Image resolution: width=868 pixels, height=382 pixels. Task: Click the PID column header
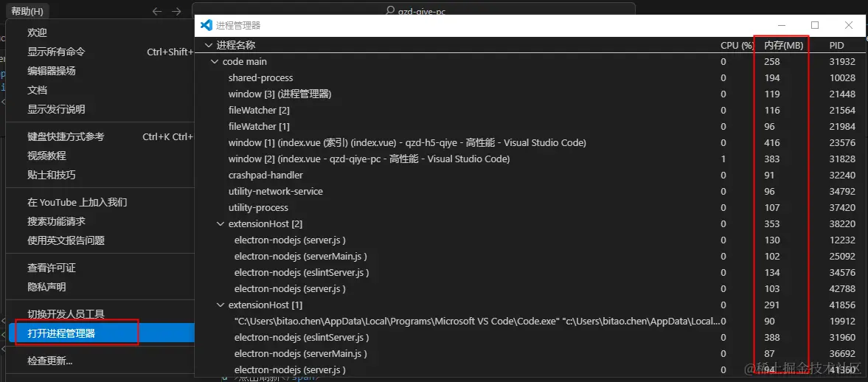coord(836,46)
